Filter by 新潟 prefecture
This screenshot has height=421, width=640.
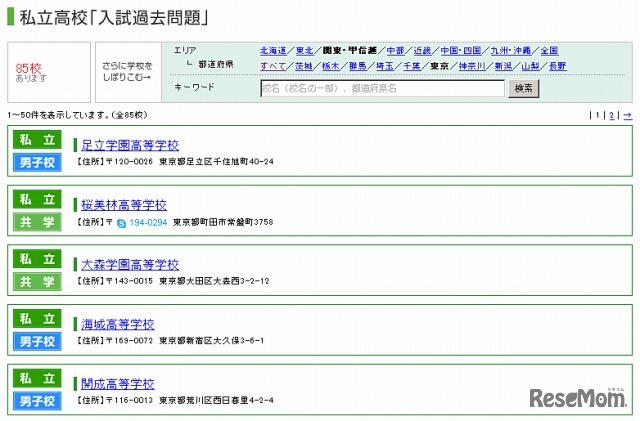(504, 66)
